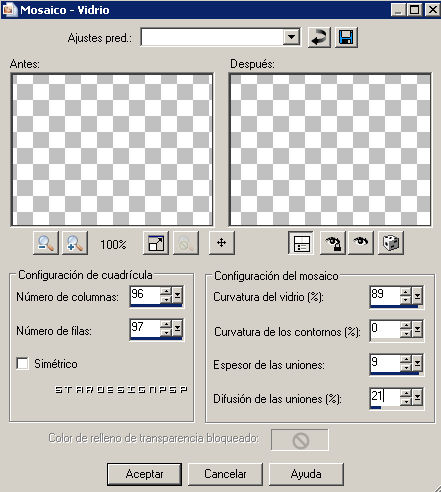This screenshot has height=492, width=441.
Task: Enable the Simétrico checkbox
Action: [23, 363]
